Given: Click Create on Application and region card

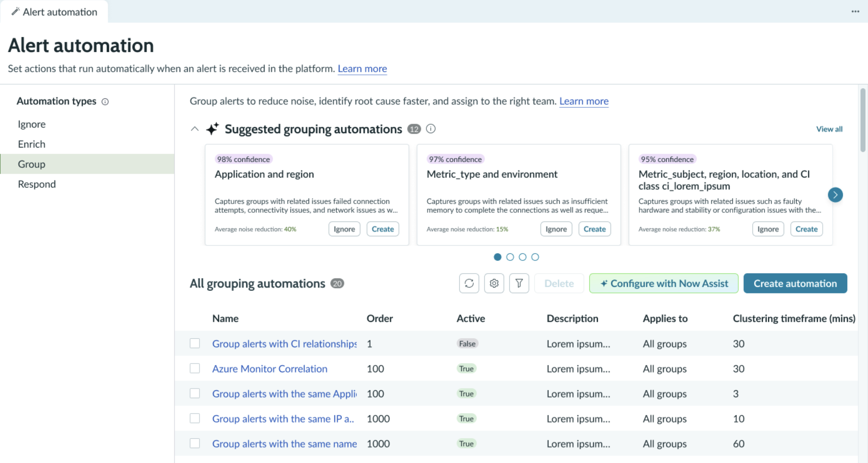Looking at the screenshot, I should (382, 229).
